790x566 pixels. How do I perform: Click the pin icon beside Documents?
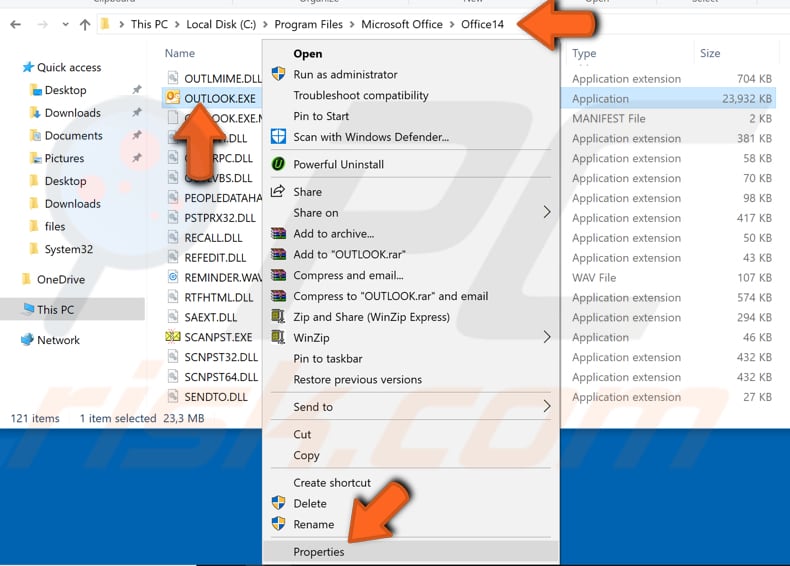click(x=137, y=135)
